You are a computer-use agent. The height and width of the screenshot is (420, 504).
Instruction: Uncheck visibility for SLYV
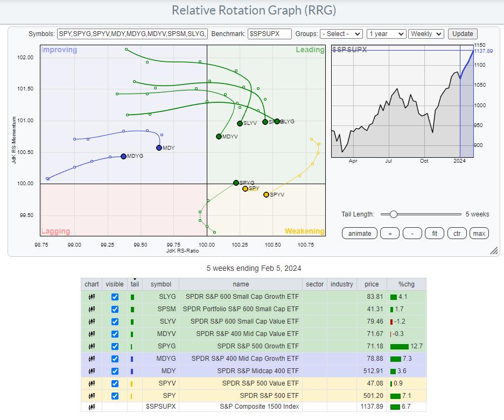(114, 321)
